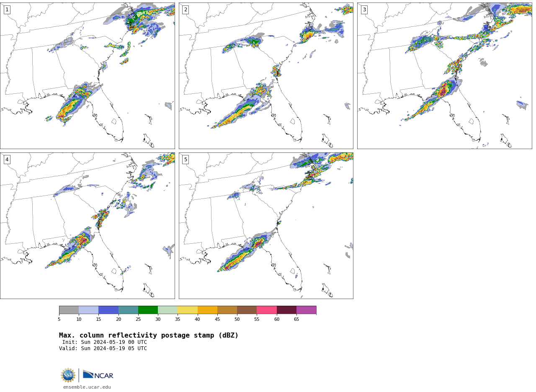
Task: Click the colorbar tick label 65
Action: pos(296,320)
